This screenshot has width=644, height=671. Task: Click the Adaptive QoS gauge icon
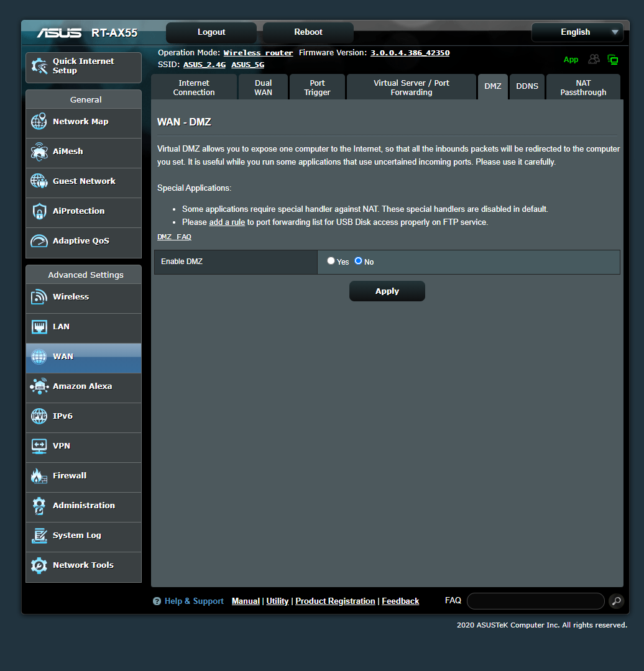click(39, 241)
